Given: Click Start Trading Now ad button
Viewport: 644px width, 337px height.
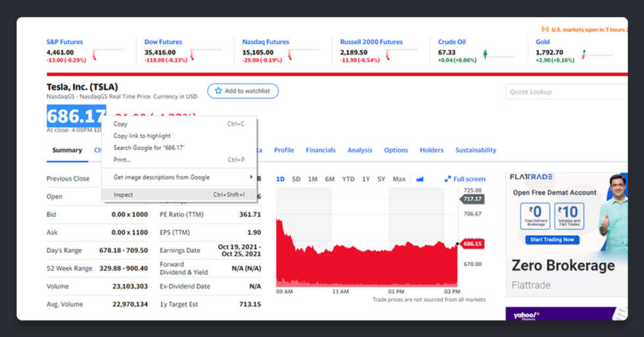Looking at the screenshot, I should [x=552, y=239].
